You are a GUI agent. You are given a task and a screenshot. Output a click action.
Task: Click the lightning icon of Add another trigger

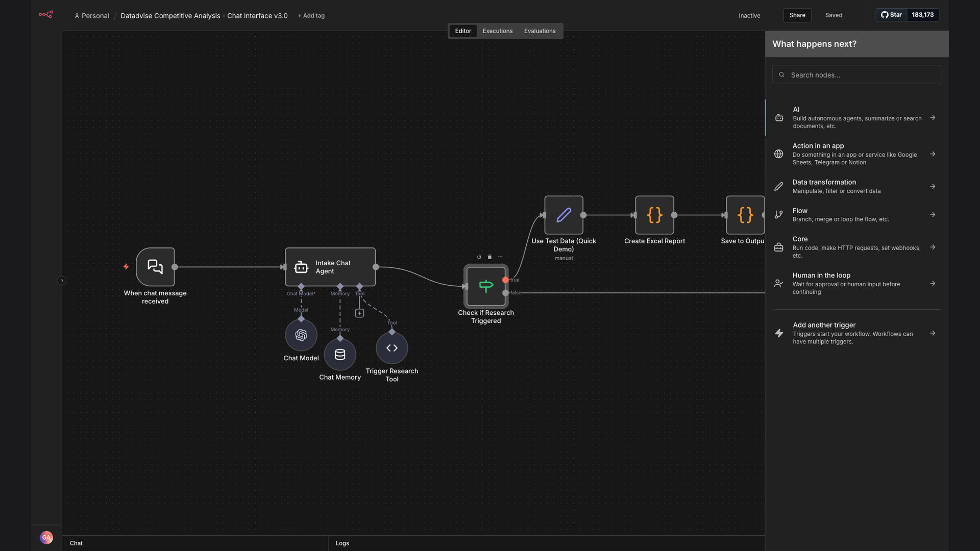tap(779, 333)
